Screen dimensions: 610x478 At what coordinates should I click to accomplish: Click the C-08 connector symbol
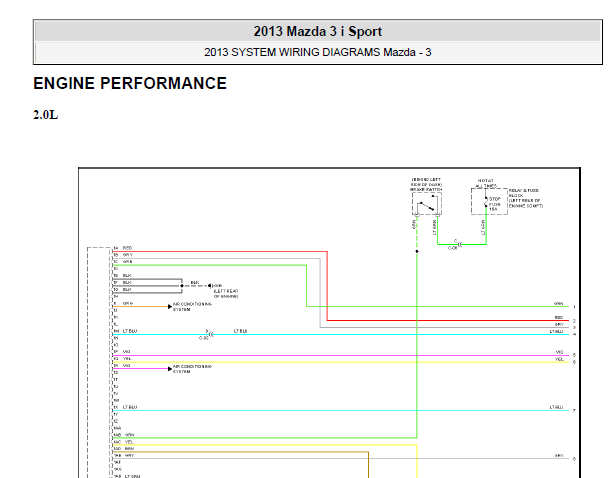point(459,244)
